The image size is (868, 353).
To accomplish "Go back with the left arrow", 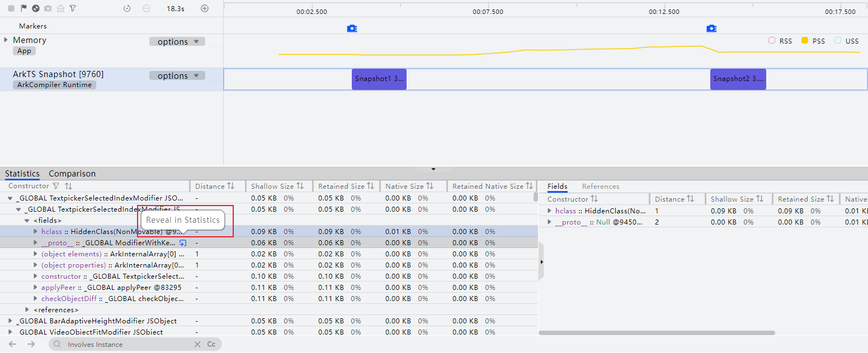I will click(12, 344).
